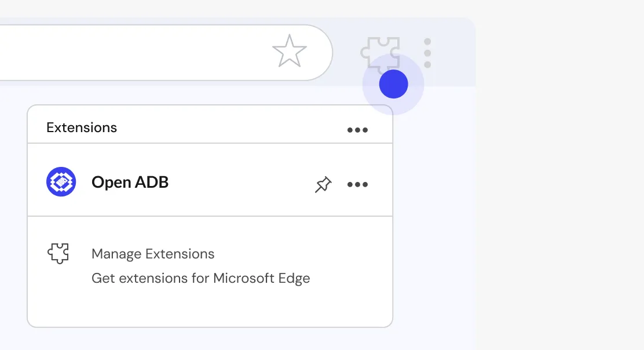Click the Open ADB extension logo

[x=61, y=182]
